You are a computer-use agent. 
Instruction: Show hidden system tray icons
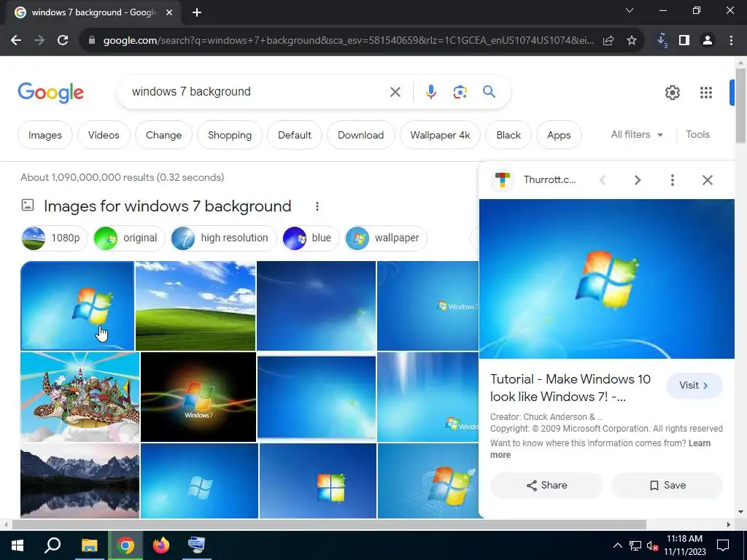pyautogui.click(x=617, y=545)
